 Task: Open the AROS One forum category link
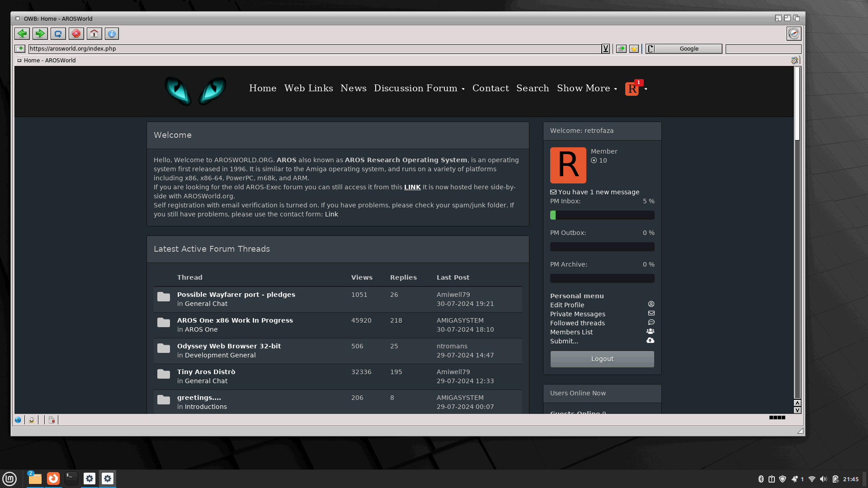201,329
